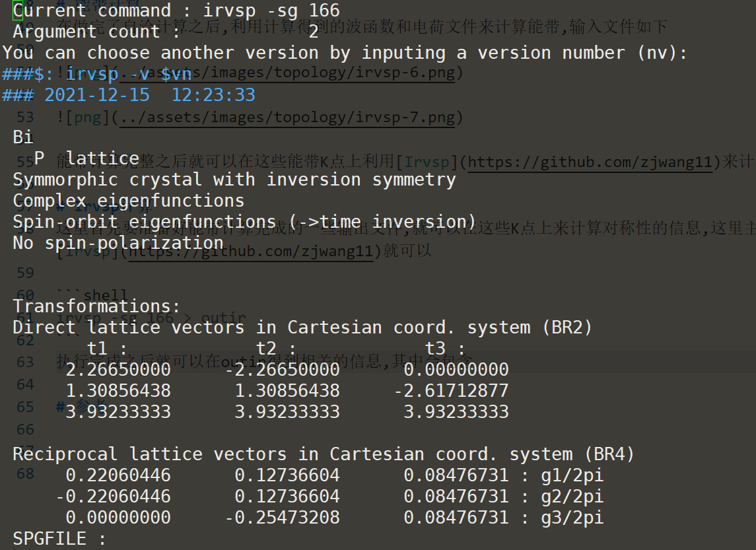This screenshot has height=550, width=756.
Task: Click editor line number 64
Action: click(x=26, y=385)
